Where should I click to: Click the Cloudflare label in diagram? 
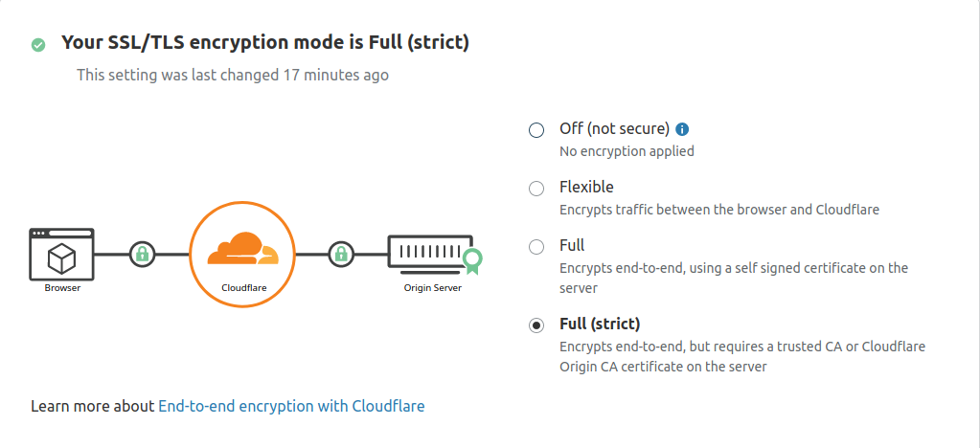(241, 286)
